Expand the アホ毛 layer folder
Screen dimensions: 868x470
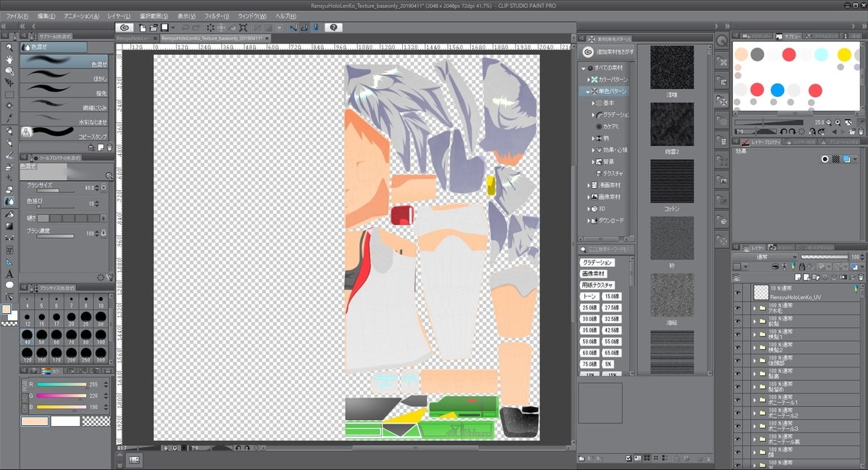tap(754, 308)
